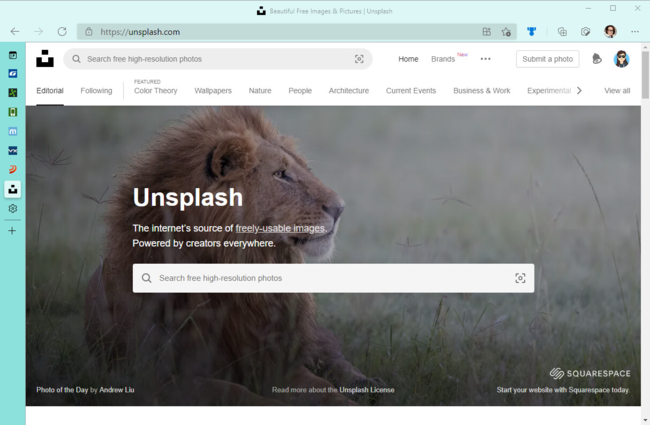650x425 pixels.
Task: Open the Start your website with Squarespace link
Action: tap(563, 390)
